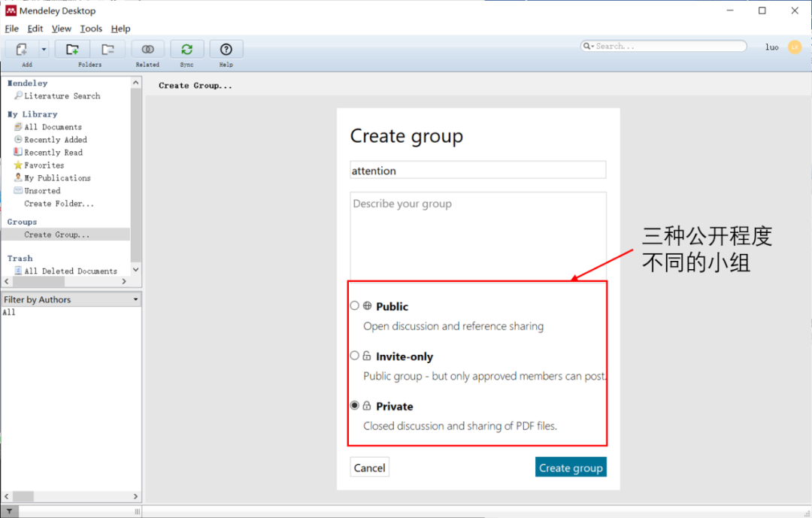Click the Recently Read sidebar label
Screen dimensions: 812x518
tap(53, 153)
